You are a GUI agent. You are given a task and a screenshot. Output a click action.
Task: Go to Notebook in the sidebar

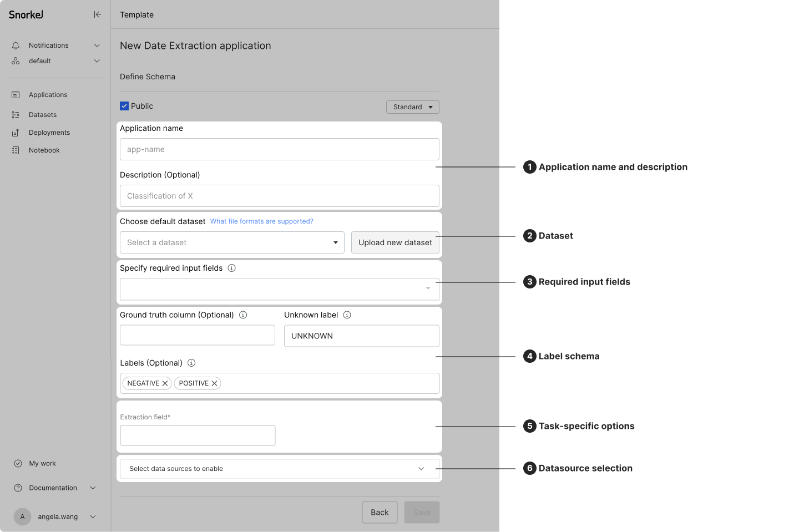[x=44, y=150]
